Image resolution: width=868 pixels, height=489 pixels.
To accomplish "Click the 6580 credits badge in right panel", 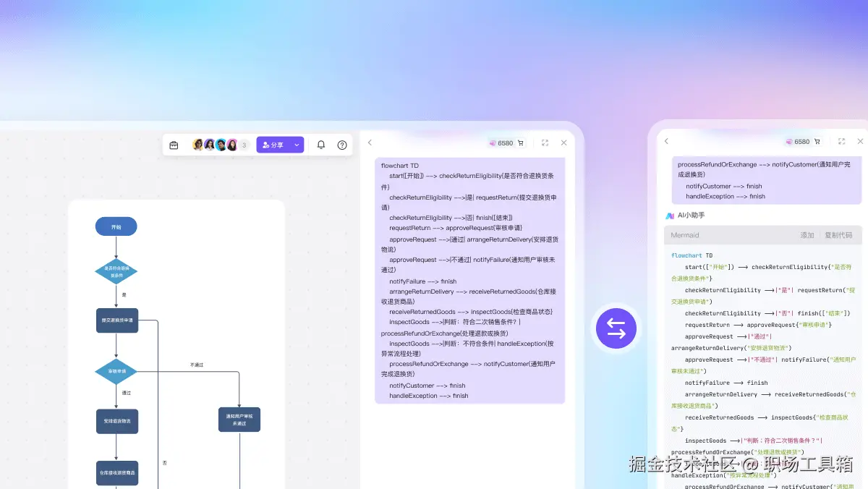I will click(798, 142).
